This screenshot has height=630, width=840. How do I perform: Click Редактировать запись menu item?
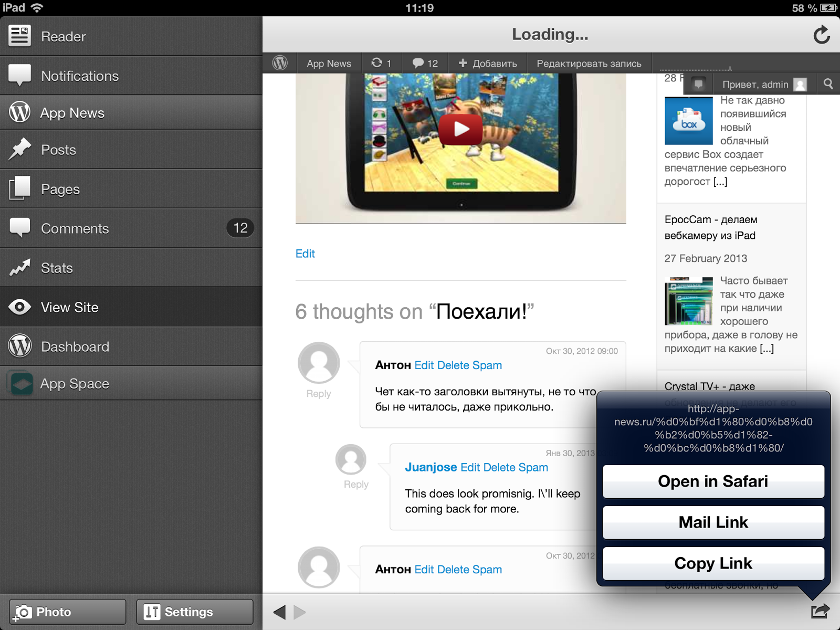589,64
